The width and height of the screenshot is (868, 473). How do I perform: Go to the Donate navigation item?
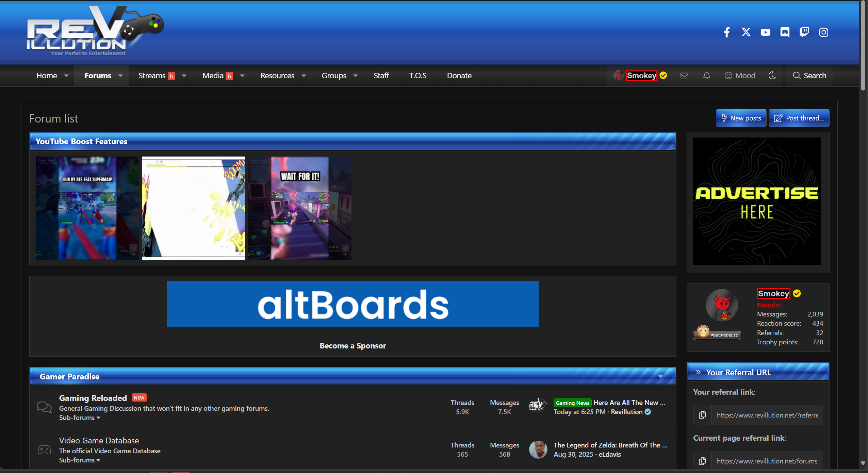click(459, 76)
